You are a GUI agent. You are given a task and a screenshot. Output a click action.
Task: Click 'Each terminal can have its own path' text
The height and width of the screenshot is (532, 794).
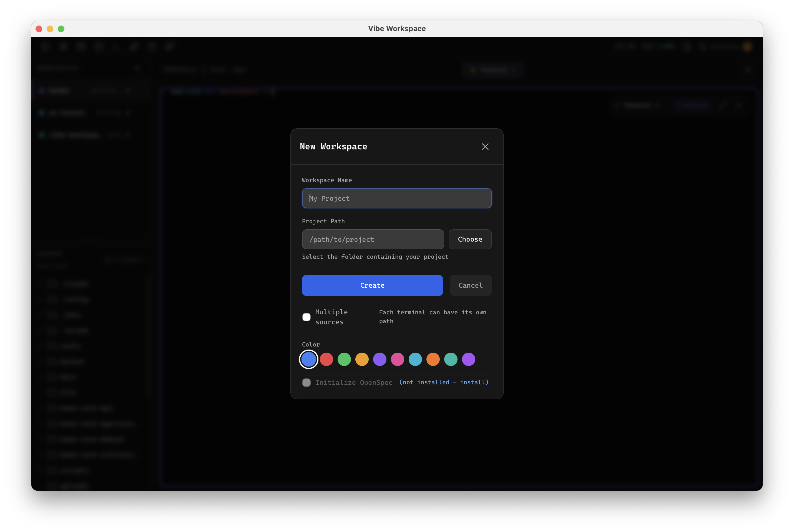coord(433,317)
